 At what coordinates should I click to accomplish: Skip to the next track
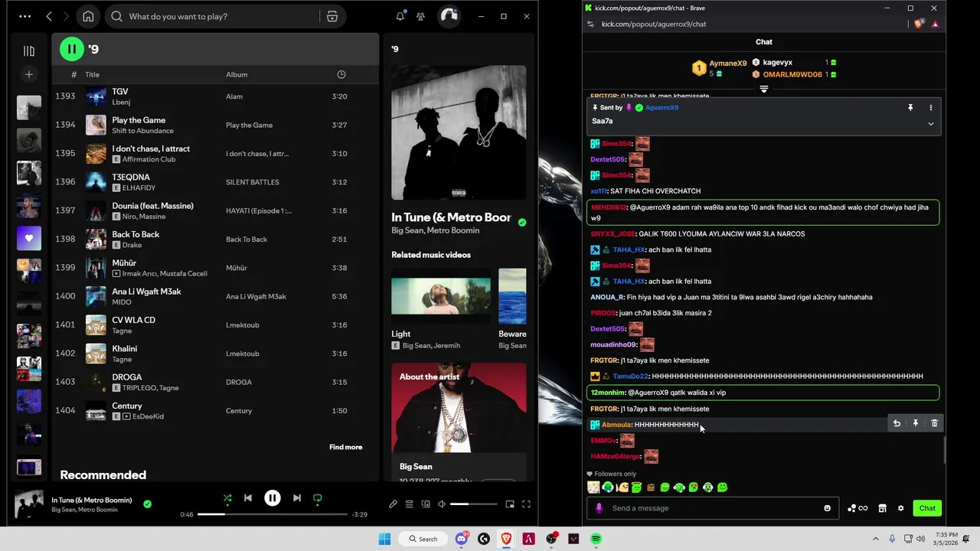[x=296, y=498]
